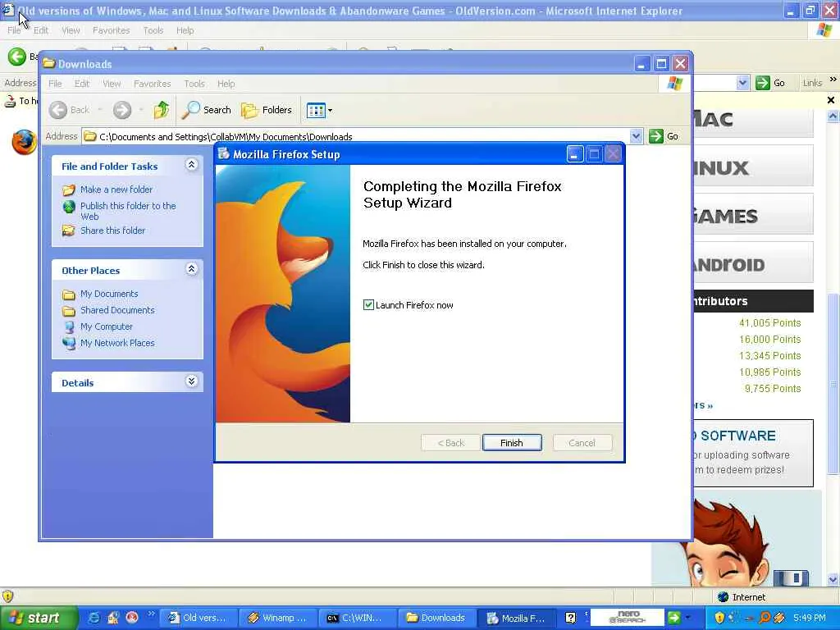Click folder icon in Downloads title bar
Viewport: 840px width, 630px height.
[49, 64]
